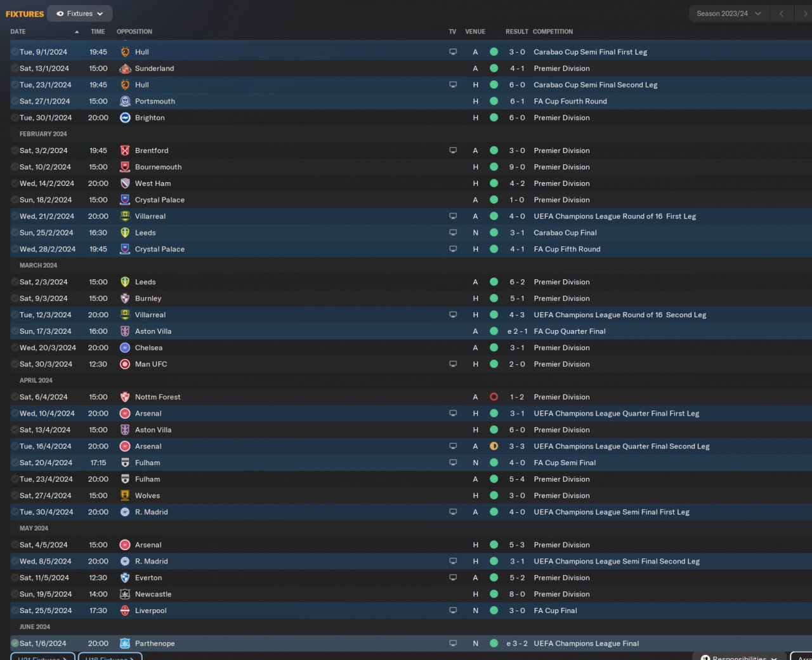Viewport: 812px width, 660px height.
Task: Open the Liverpool opposition link
Action: [x=151, y=611]
